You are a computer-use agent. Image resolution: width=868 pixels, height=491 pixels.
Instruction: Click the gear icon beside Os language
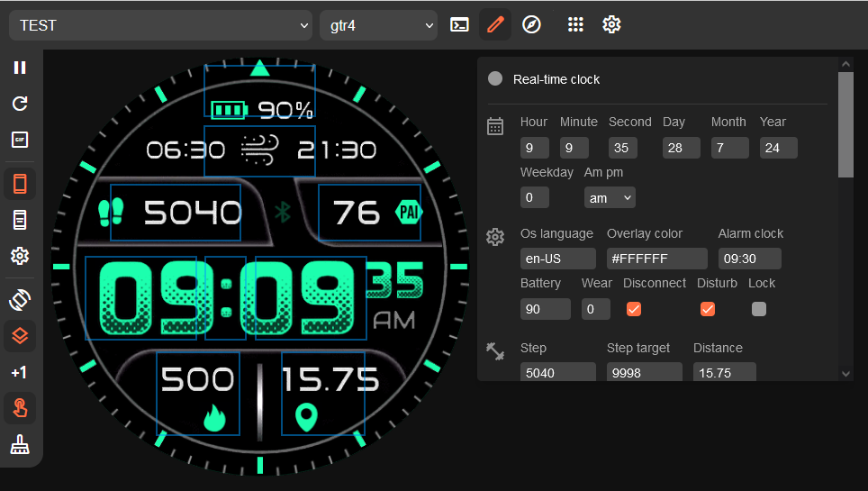tap(495, 237)
